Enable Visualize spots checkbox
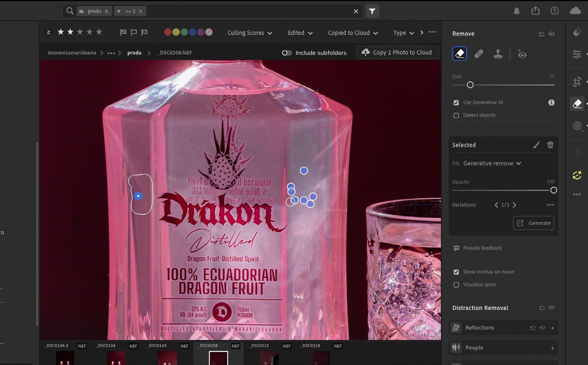588x365 pixels. (456, 285)
